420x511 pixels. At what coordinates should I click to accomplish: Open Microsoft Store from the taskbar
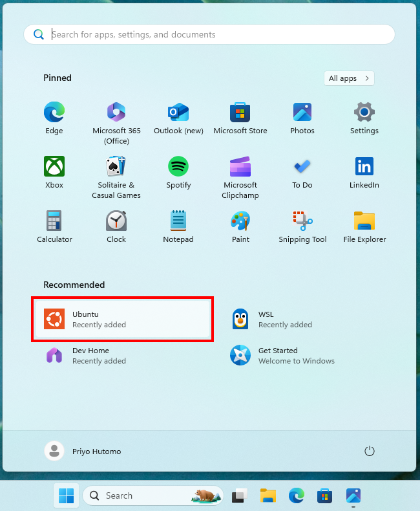pyautogui.click(x=324, y=495)
